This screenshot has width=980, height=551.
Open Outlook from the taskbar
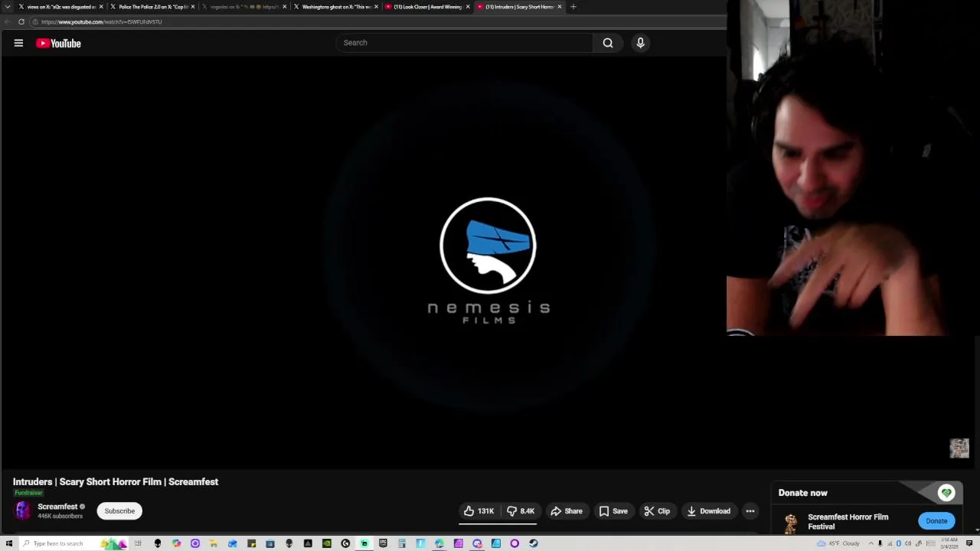pos(233,543)
